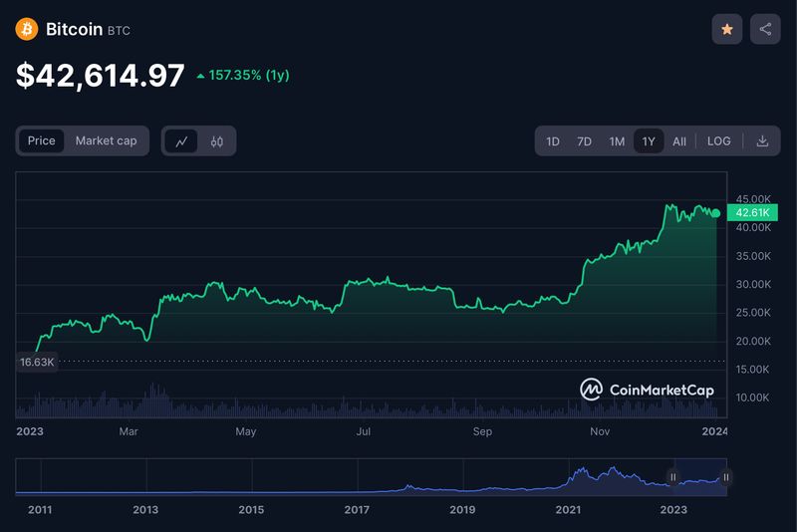Choose the All time range

[x=679, y=141]
